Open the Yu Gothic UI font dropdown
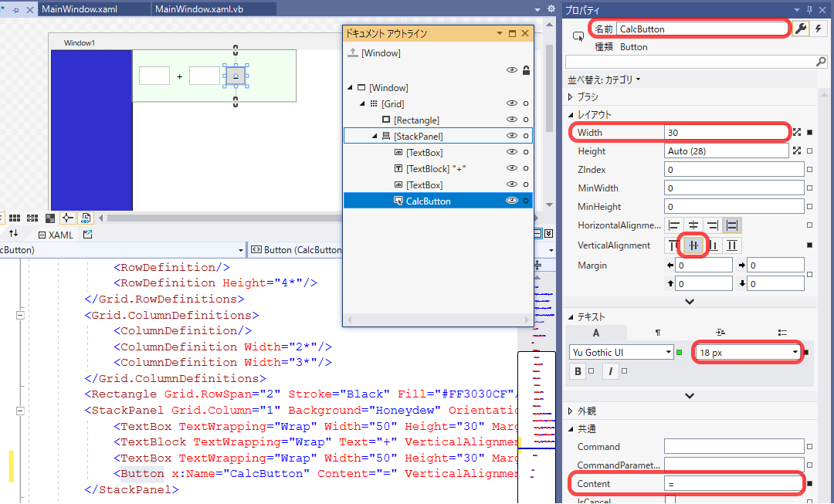 click(669, 352)
